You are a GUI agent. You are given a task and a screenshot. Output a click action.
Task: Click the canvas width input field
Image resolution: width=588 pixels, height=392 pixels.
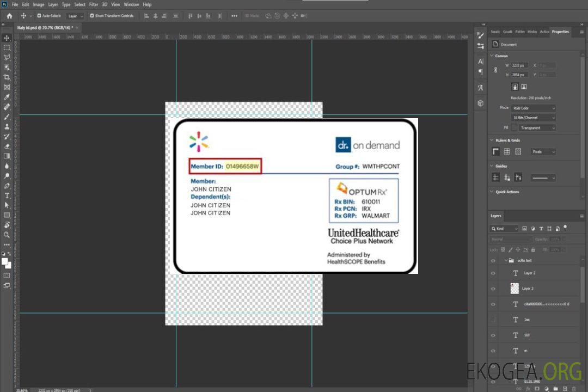519,65
